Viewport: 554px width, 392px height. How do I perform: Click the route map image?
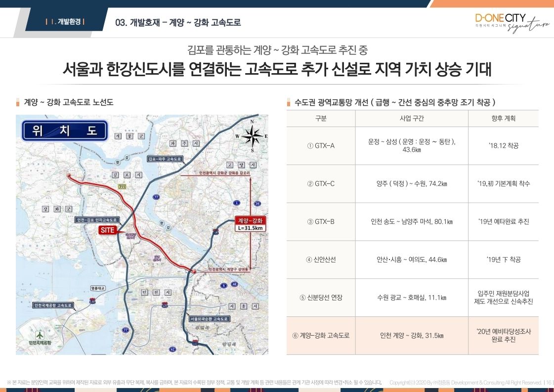point(142,235)
